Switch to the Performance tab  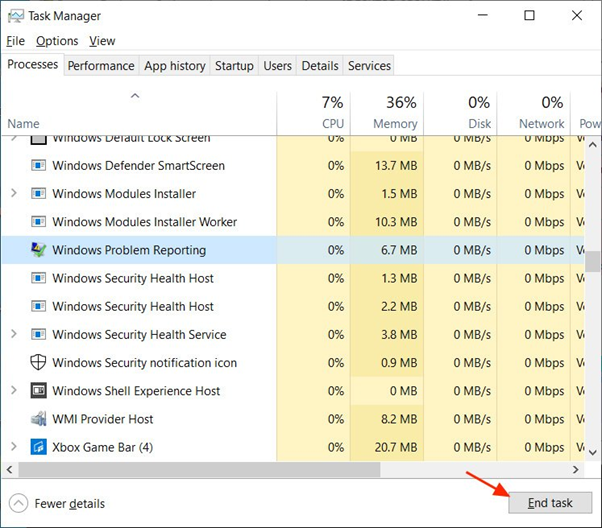(x=101, y=66)
